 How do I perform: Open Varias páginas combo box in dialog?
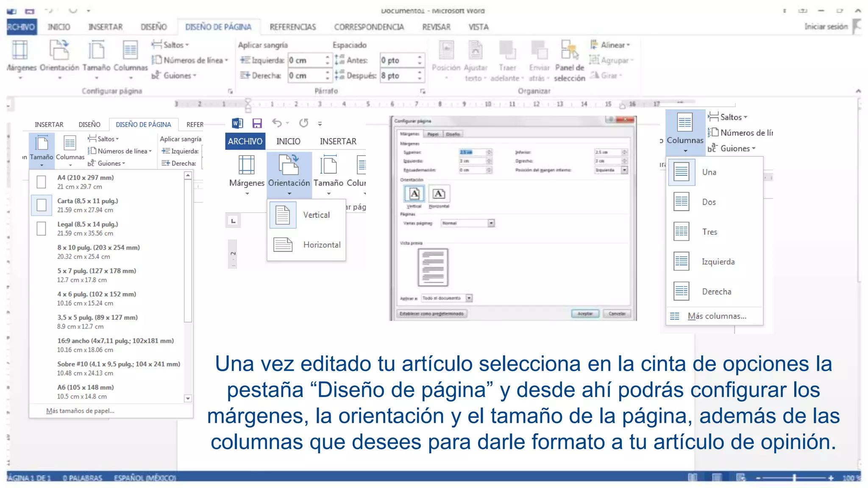(468, 223)
